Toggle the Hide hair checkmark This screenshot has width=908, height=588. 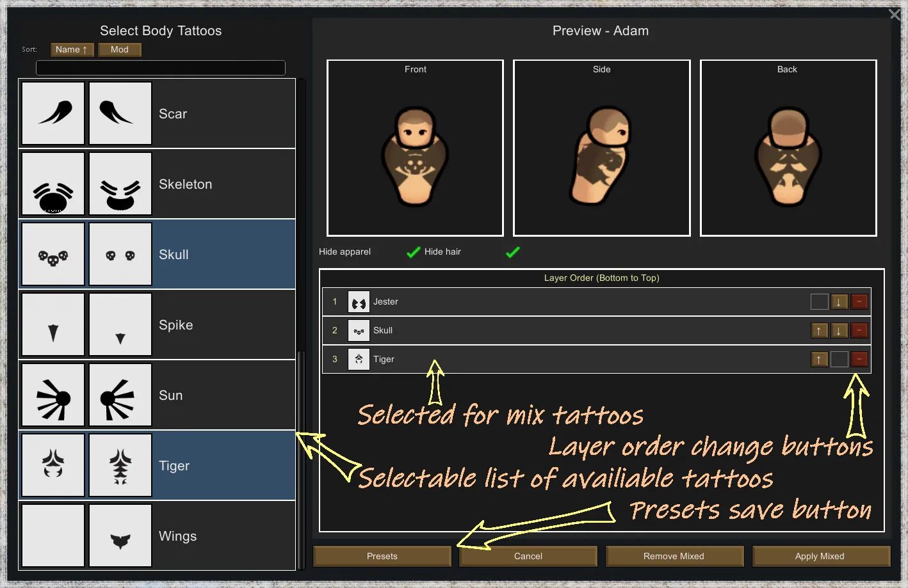512,252
